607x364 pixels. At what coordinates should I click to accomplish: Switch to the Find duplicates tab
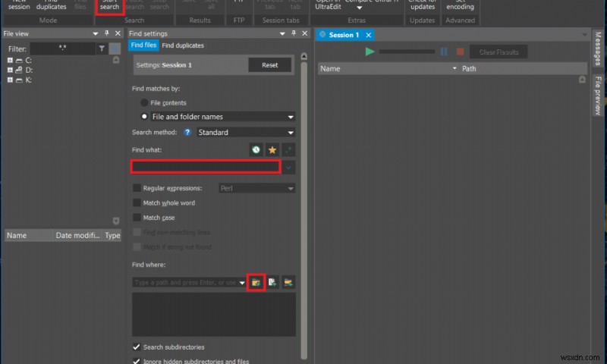point(183,45)
